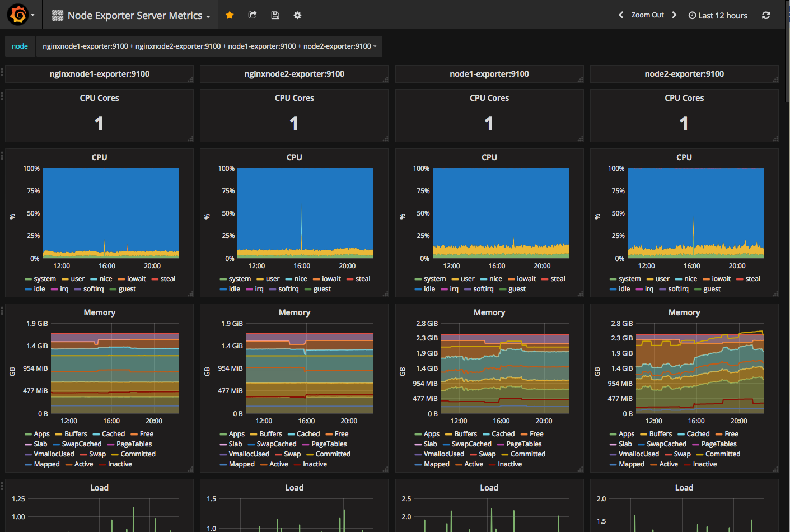The image size is (790, 532).
Task: Expand the node variable exporter selection dropdown
Action: click(209, 46)
